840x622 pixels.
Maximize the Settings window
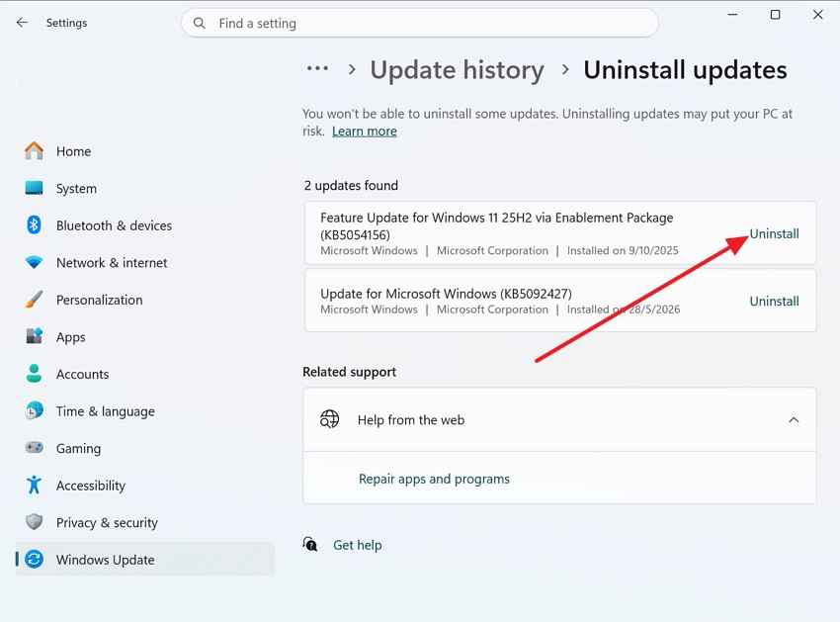(x=775, y=15)
